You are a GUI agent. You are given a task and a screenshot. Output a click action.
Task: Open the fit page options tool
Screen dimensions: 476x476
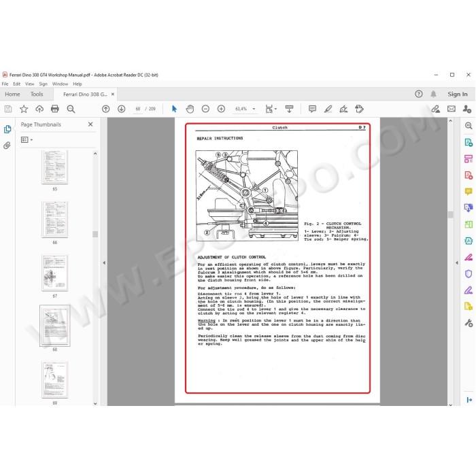tap(271, 109)
